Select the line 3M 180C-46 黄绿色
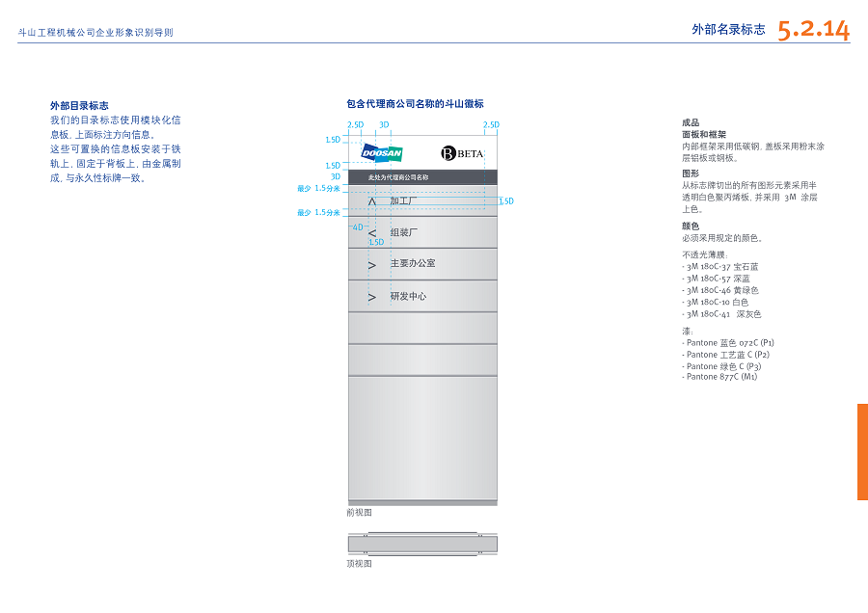 coord(720,290)
